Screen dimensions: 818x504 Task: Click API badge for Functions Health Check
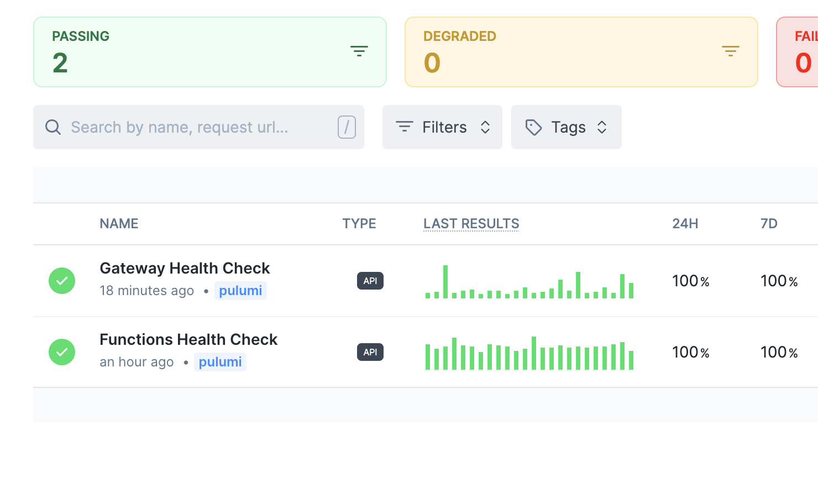click(x=370, y=352)
